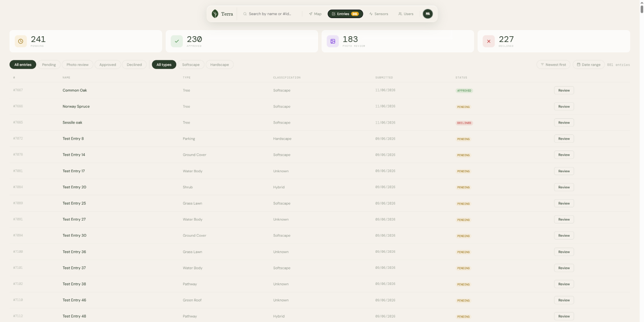
Task: Review the Sessile oak entry
Action: [564, 122]
